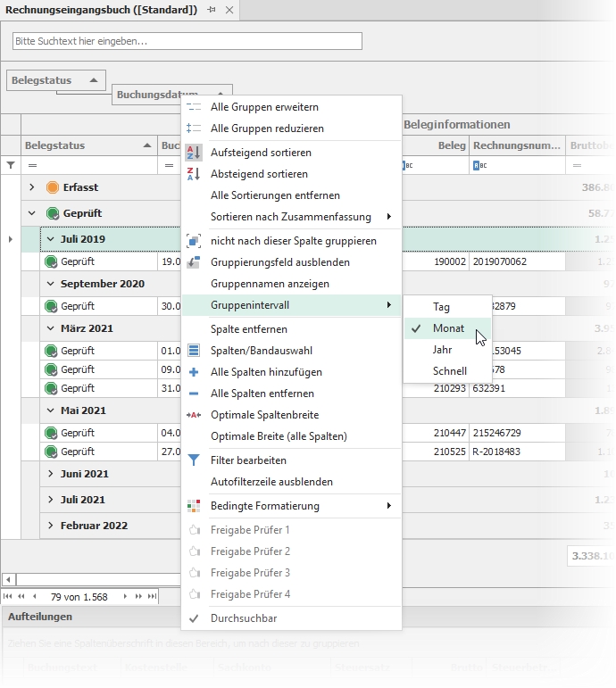The width and height of the screenshot is (616, 688).
Task: Click the search text input field
Action: coord(187,41)
